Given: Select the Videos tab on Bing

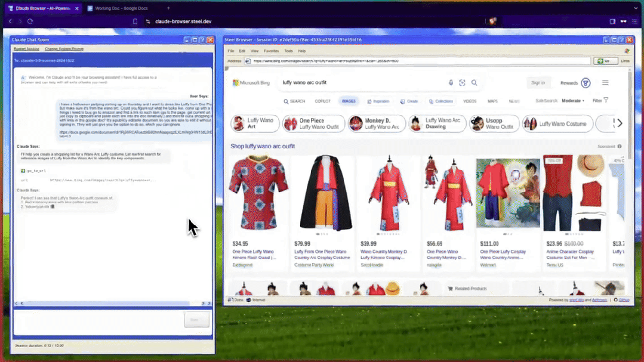Looking at the screenshot, I should coord(470,101).
